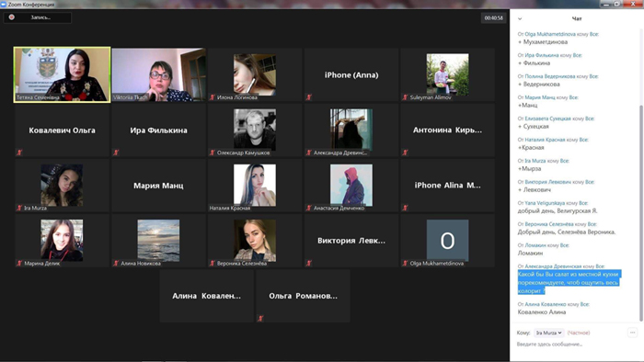The image size is (644, 362).
Task: Click the muted mic icon on iPhone (Anna) tile
Action: click(x=309, y=97)
